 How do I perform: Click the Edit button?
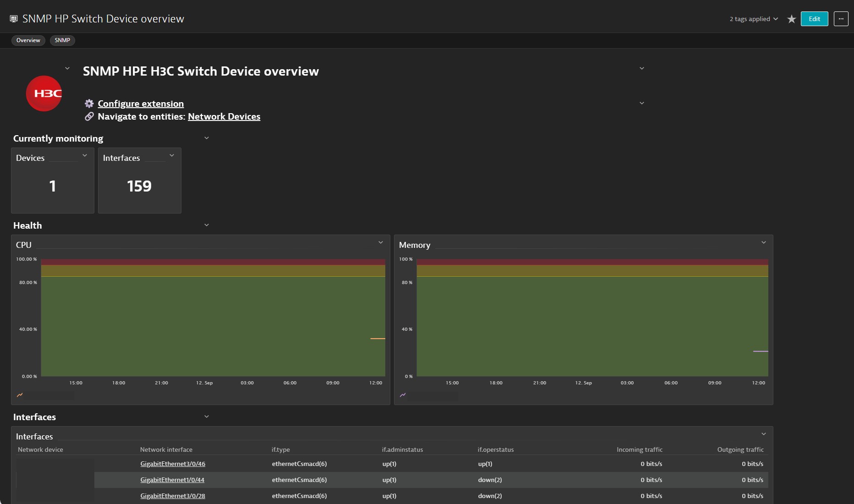pyautogui.click(x=814, y=19)
